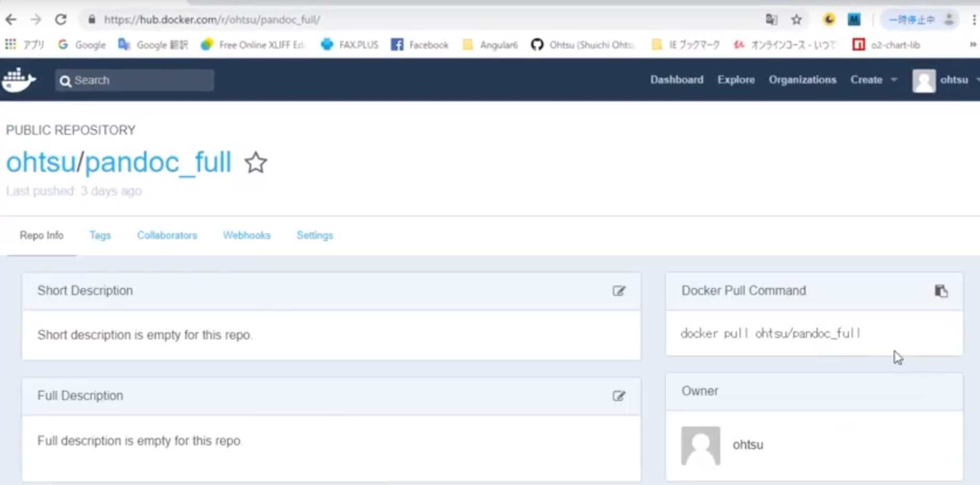Open the Apps bookmarks grid
This screenshot has width=980, height=485.
click(24, 45)
